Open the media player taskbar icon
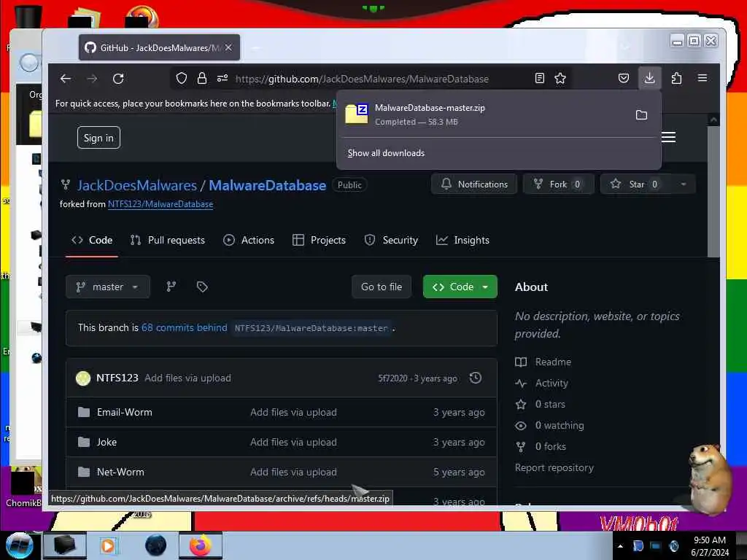Screen dimensions: 747x560 (108, 545)
